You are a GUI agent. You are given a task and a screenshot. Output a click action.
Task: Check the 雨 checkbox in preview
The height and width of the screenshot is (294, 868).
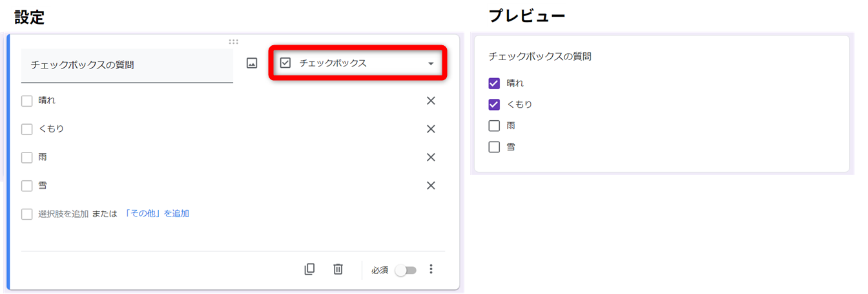coord(494,126)
